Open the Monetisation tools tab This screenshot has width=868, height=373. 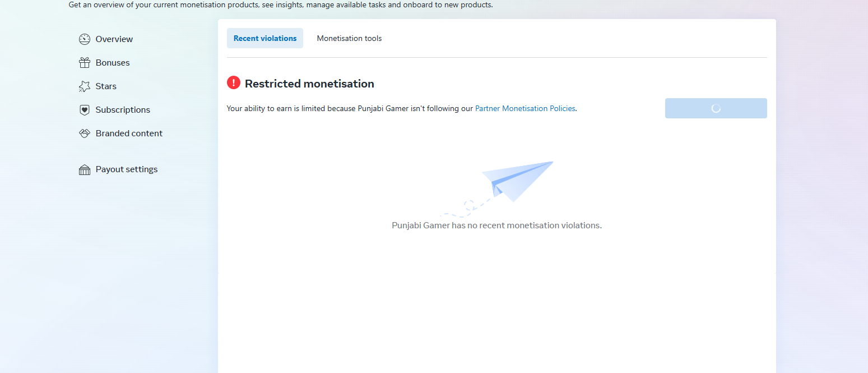(x=349, y=38)
